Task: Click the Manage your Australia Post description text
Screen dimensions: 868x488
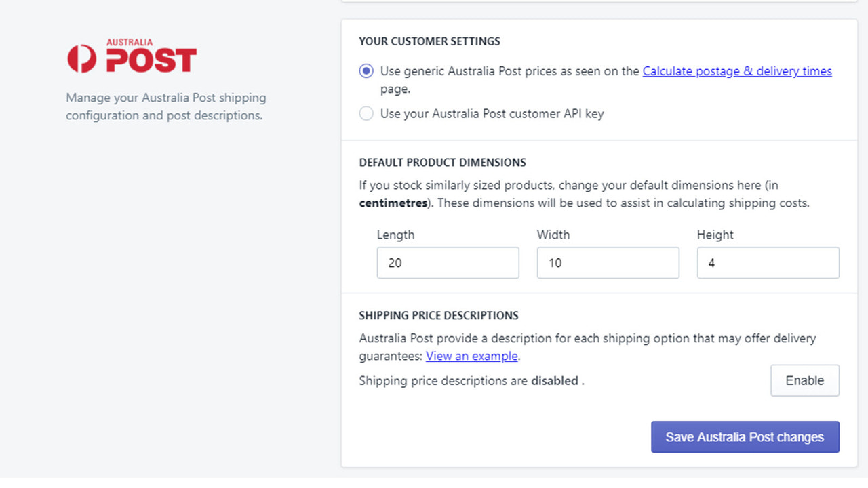Action: [x=165, y=106]
